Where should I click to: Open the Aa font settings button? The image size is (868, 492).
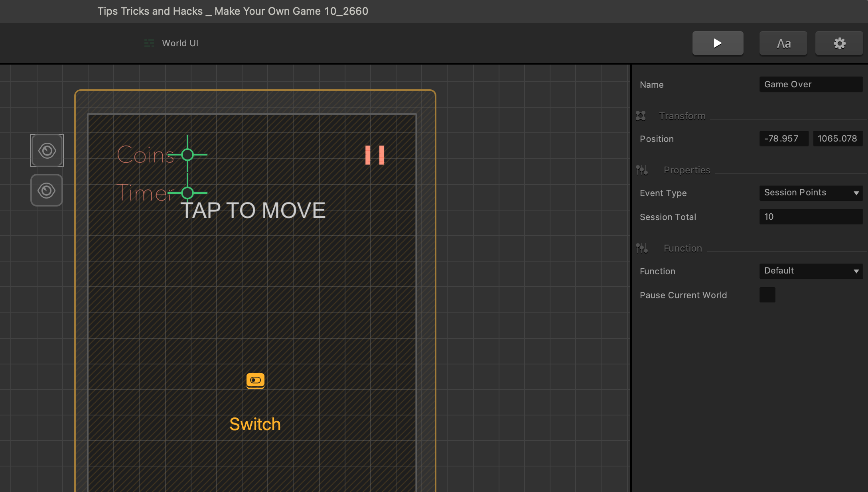783,43
